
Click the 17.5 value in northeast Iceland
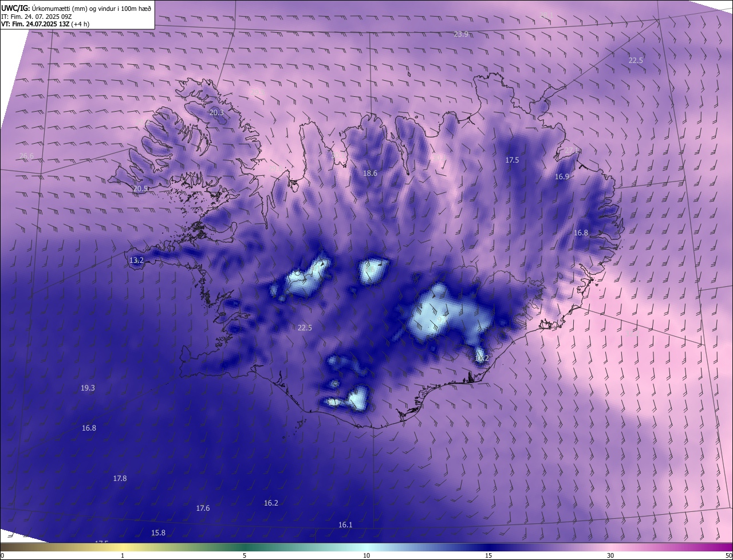pos(512,160)
